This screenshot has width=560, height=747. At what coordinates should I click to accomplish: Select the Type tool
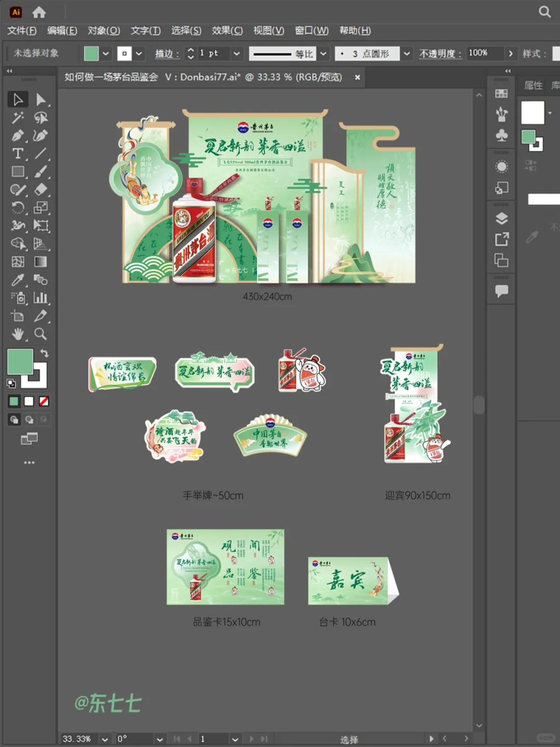(x=18, y=154)
